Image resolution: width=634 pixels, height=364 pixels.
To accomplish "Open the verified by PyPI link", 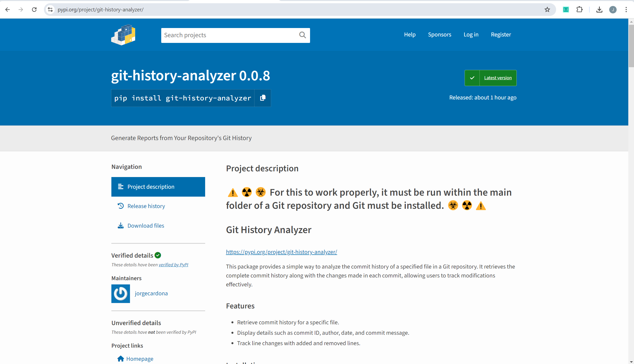I will [173, 265].
